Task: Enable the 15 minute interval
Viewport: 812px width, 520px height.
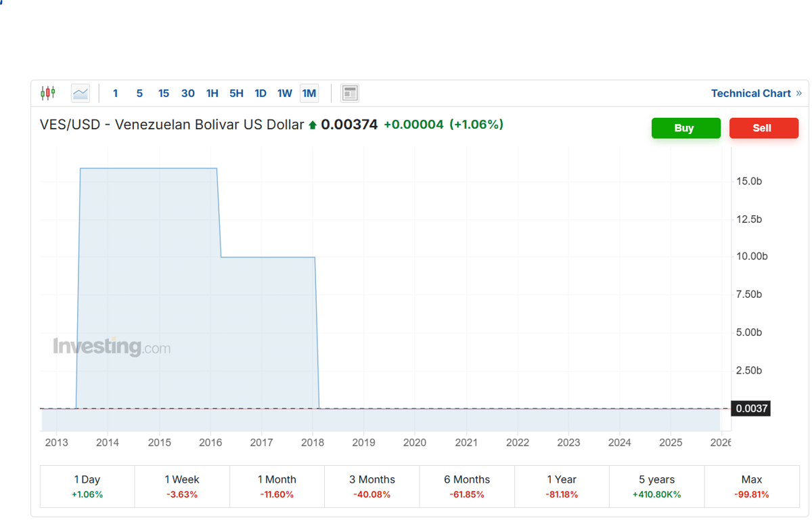Action: click(163, 93)
